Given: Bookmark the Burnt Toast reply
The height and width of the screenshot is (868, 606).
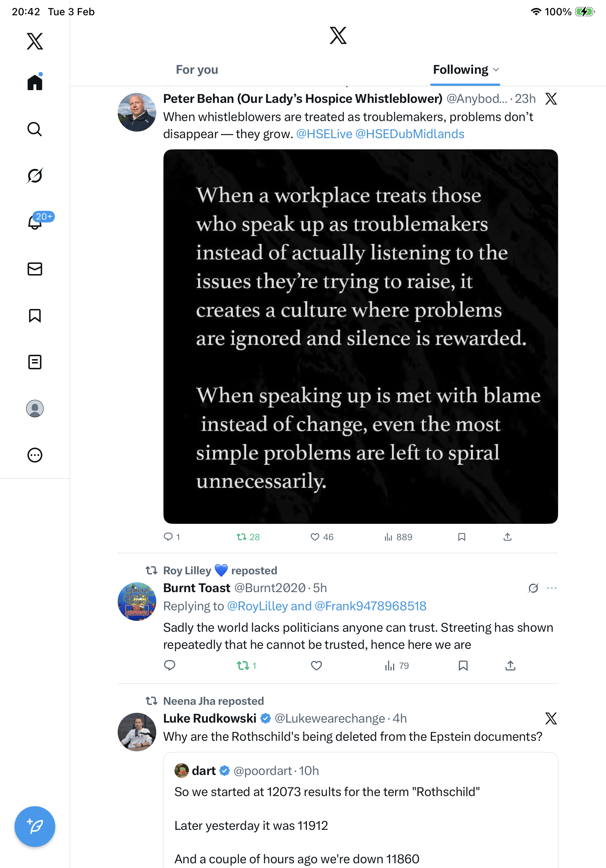Looking at the screenshot, I should 463,666.
